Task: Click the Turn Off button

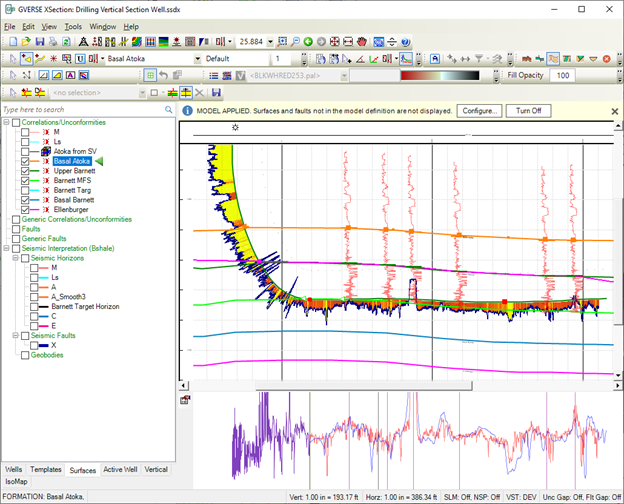Action: 528,111
